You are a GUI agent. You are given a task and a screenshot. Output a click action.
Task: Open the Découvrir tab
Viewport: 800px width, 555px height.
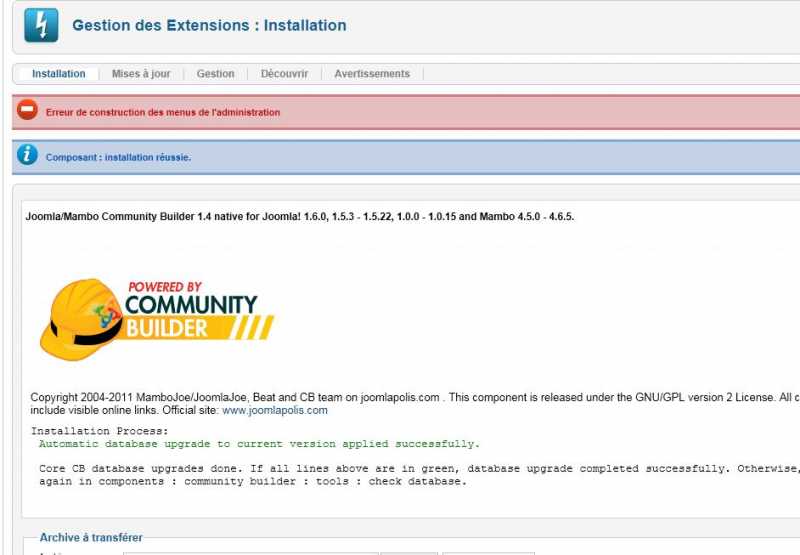[x=284, y=74]
